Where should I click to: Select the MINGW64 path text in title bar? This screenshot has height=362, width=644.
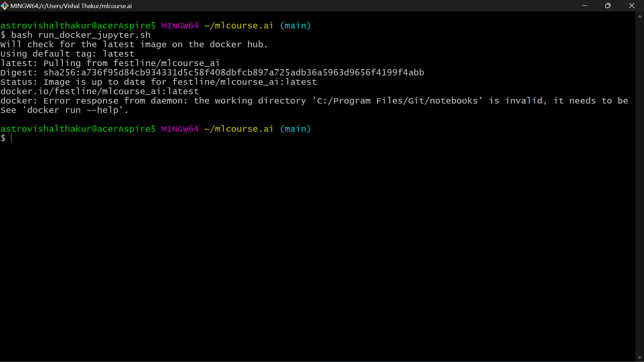coord(71,6)
